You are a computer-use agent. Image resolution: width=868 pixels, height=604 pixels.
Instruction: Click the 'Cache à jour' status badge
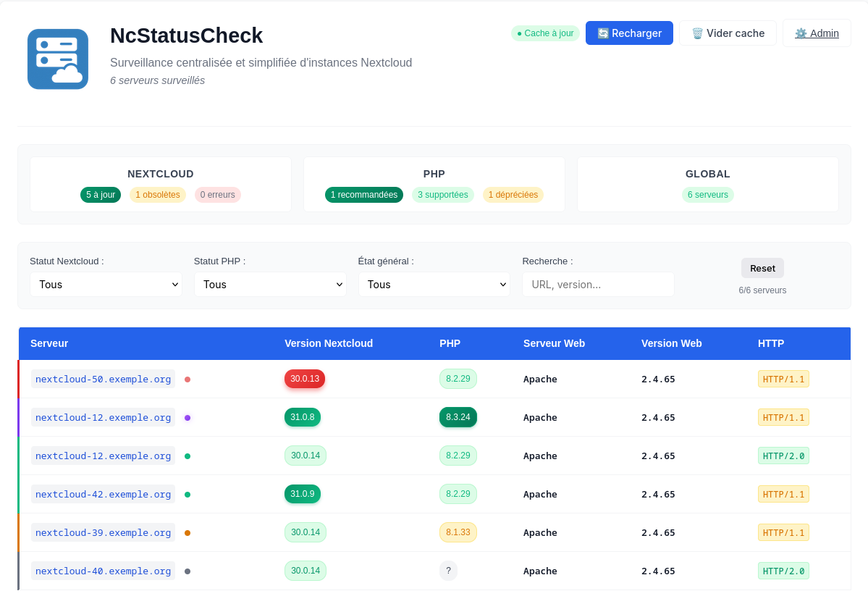[545, 33]
